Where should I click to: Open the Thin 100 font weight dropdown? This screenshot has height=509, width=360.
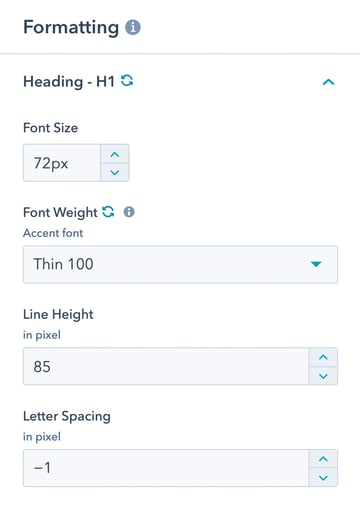click(x=180, y=265)
